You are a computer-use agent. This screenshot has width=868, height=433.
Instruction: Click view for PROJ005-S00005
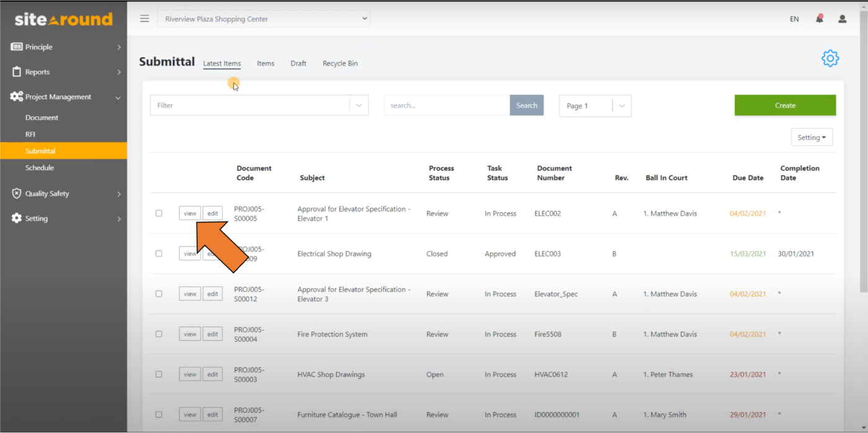[190, 213]
